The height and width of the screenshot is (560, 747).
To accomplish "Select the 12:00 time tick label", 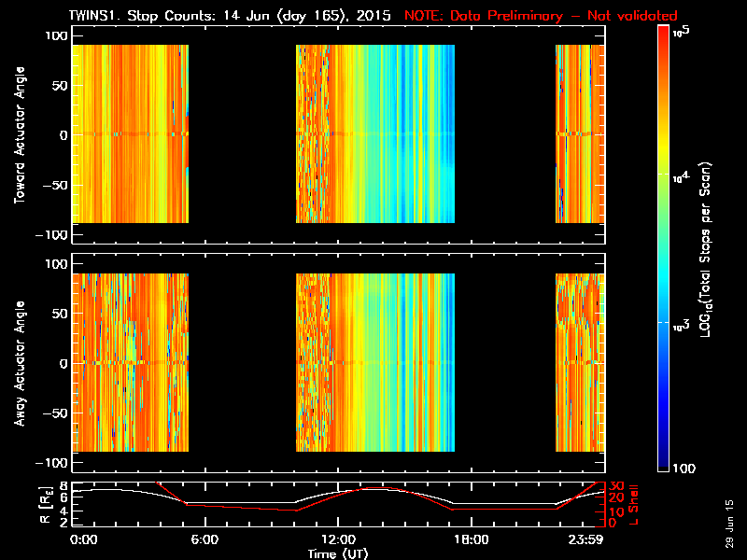I will click(337, 540).
